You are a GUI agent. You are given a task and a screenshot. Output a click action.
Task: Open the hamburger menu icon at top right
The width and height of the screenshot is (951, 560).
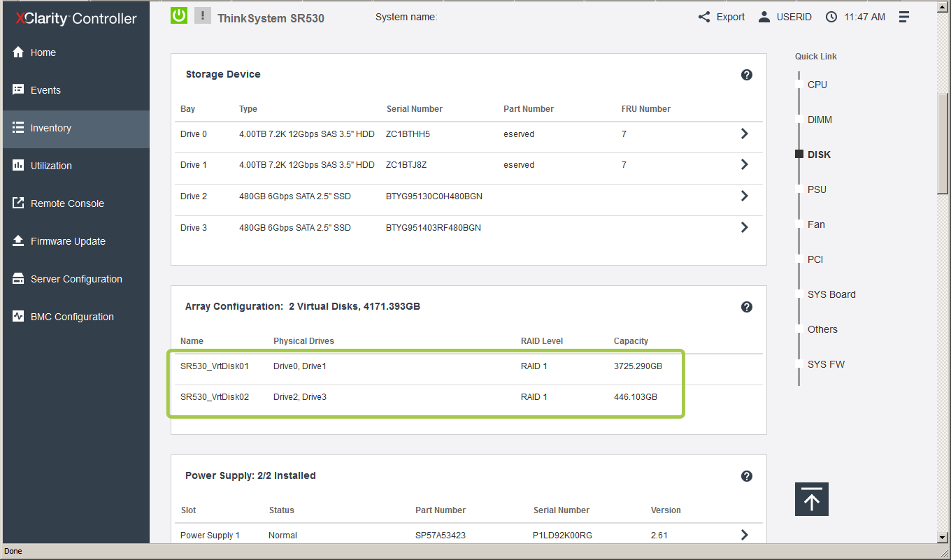click(904, 17)
